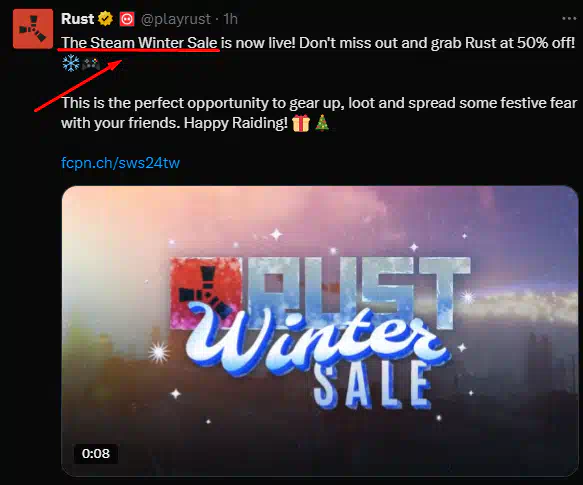Click the 0:08 video duration badge
Screen dimensions: 583x485
click(x=96, y=453)
